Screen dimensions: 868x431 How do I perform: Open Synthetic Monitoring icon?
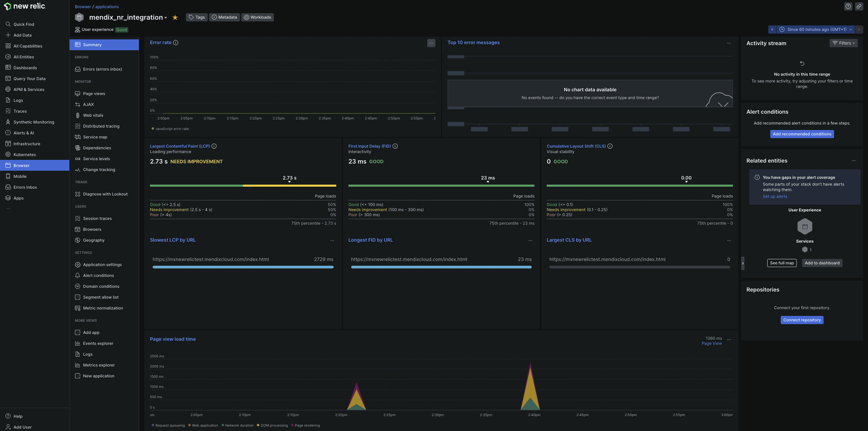(x=8, y=122)
